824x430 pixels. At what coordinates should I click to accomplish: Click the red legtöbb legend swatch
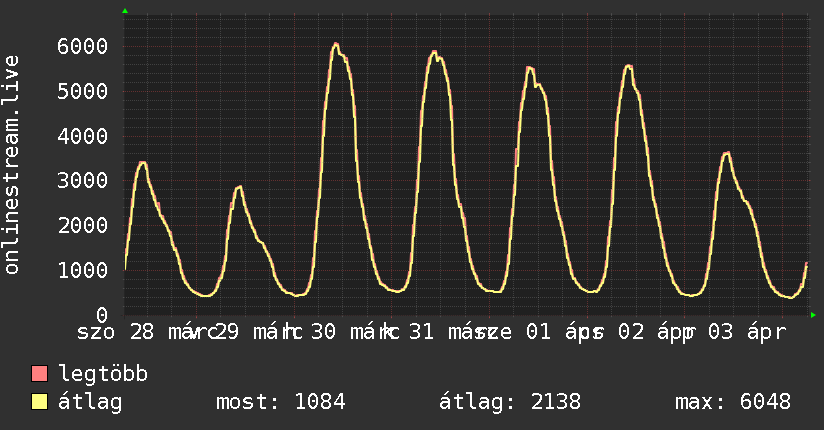[40, 375]
